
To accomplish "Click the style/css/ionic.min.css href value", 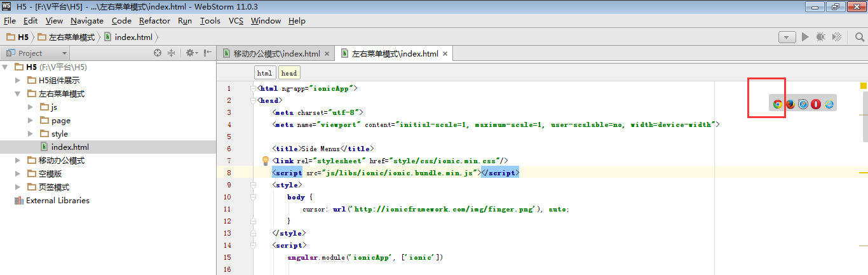I will (444, 161).
